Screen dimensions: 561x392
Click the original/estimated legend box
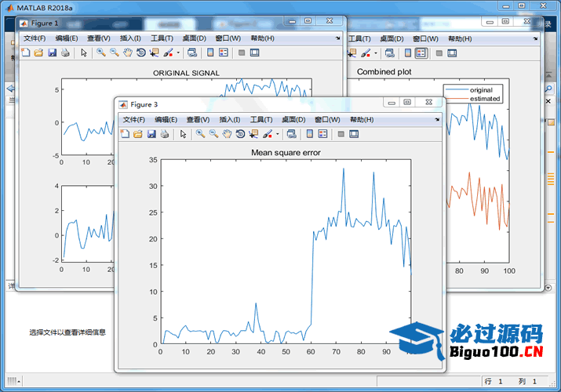[473, 94]
